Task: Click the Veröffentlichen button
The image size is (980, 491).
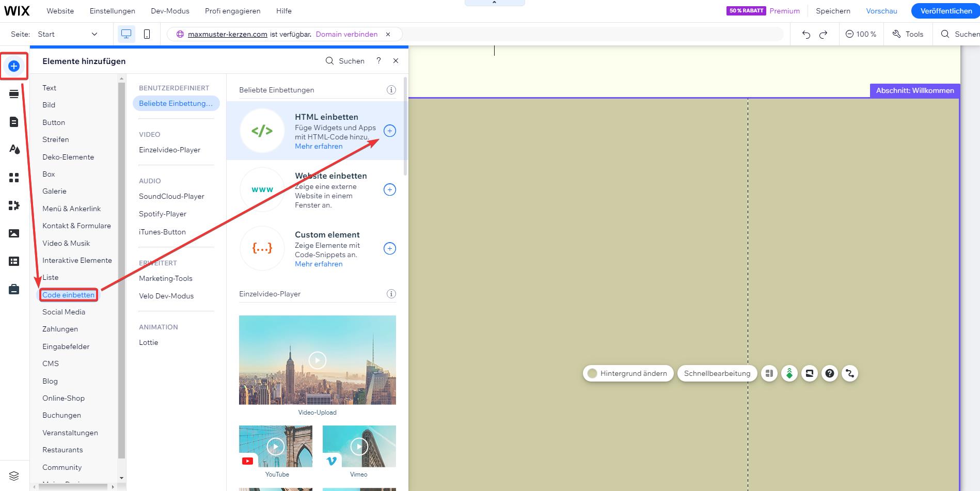Action: tap(946, 11)
